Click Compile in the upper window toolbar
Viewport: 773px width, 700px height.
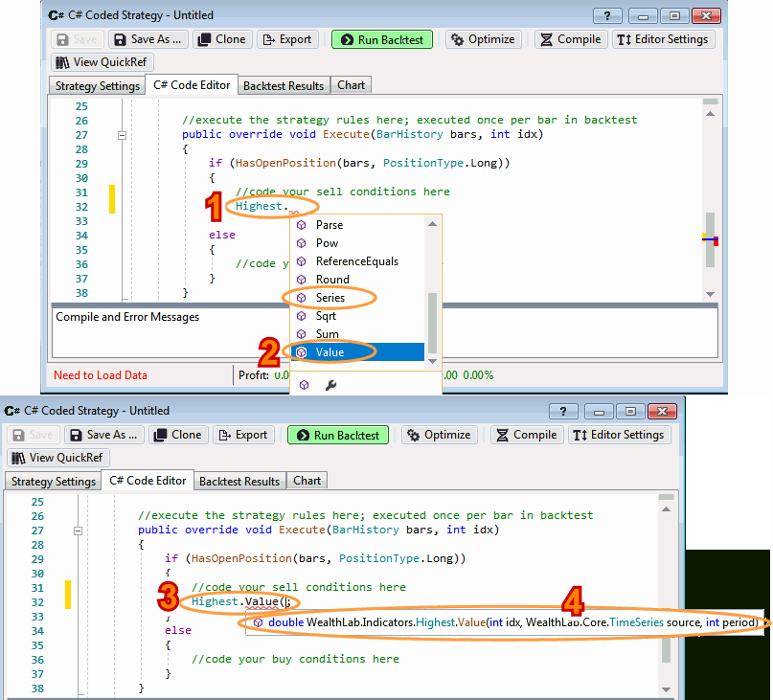[x=570, y=39]
